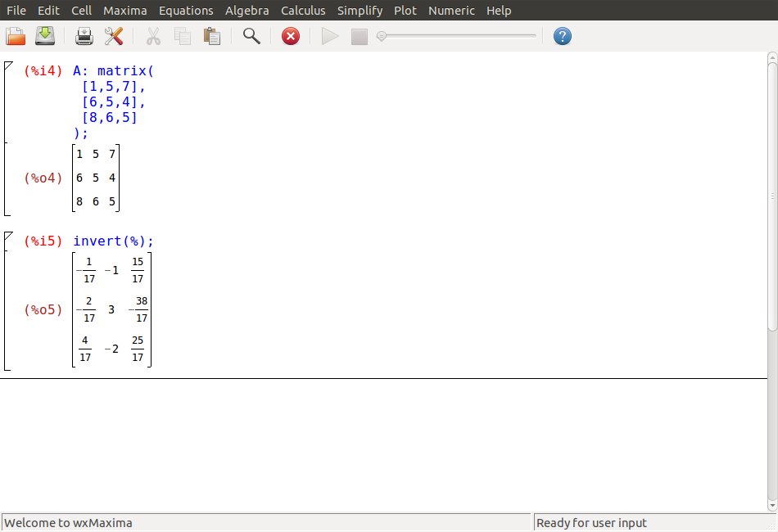Save the document using the toolbar icon
The width and height of the screenshot is (778, 532).
click(44, 36)
